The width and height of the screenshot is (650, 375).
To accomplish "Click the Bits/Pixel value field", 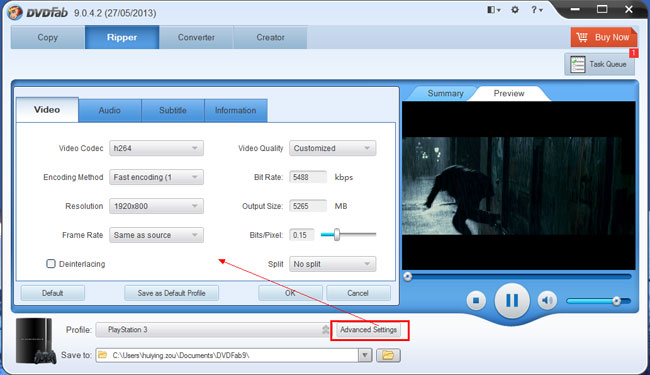I will pos(301,235).
